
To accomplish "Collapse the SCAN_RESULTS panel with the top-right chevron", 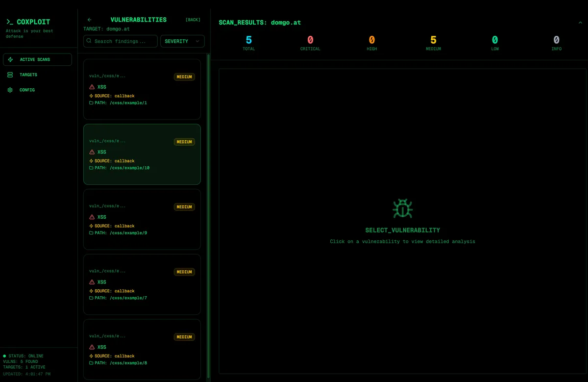I will pos(581,22).
